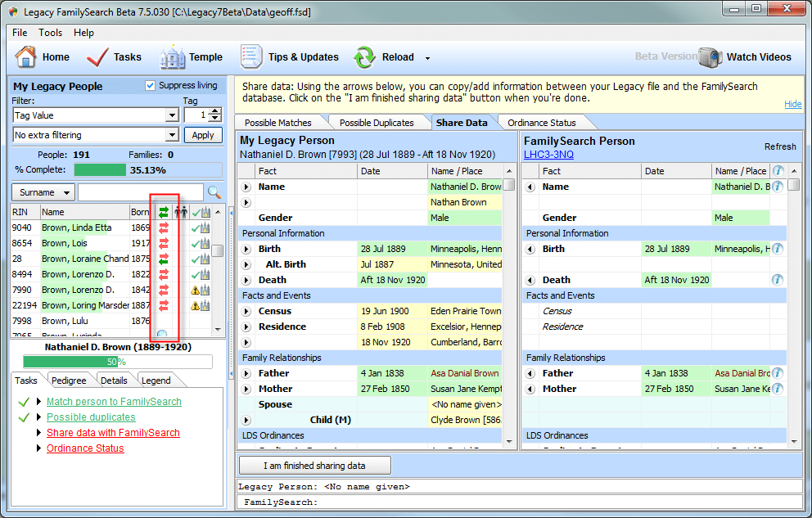Screen dimensions: 812x518
Task: Click Hide link in the help banner
Action: (x=793, y=103)
